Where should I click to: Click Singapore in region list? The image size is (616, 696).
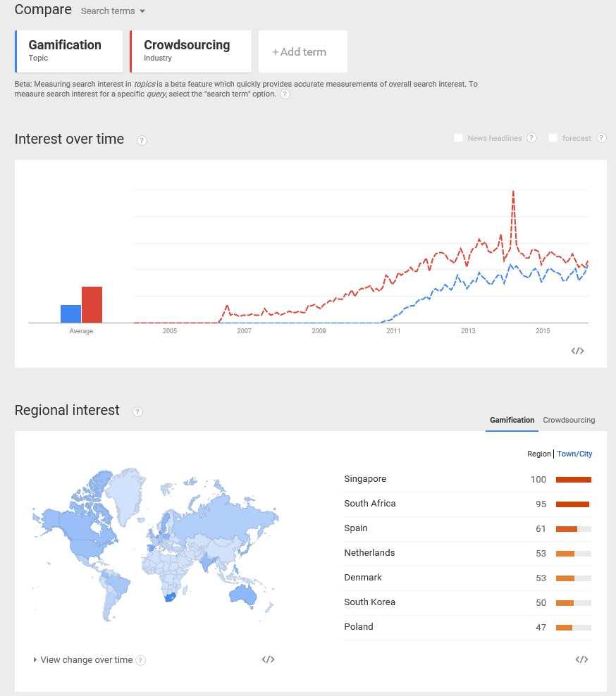point(365,479)
